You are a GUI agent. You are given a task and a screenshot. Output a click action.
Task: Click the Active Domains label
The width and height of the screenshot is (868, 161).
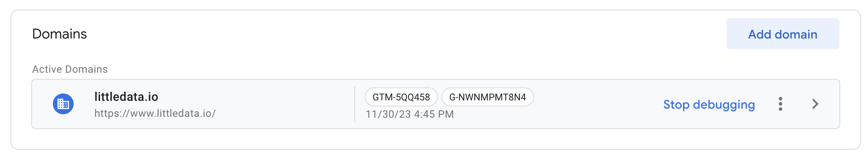tap(70, 69)
